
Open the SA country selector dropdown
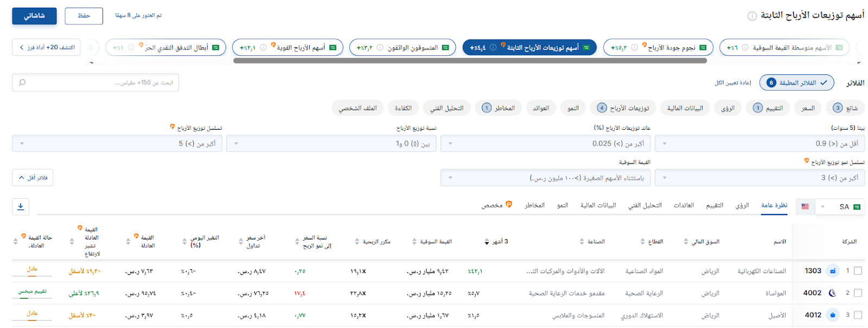(840, 206)
